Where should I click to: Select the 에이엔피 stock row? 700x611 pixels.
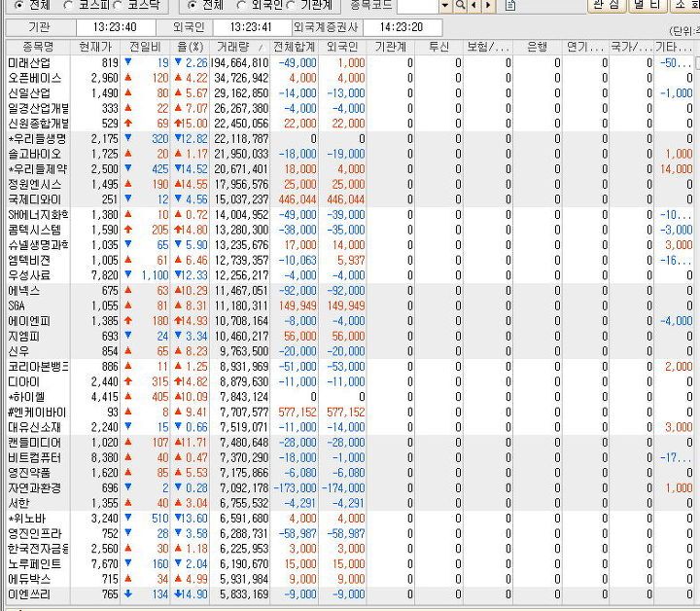pyautogui.click(x=351, y=321)
